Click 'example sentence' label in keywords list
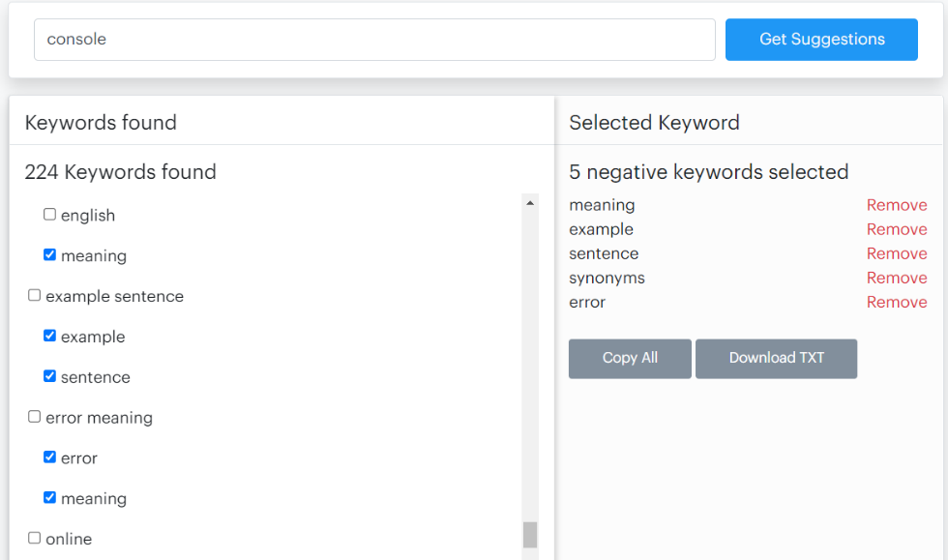948x560 pixels. coord(115,296)
